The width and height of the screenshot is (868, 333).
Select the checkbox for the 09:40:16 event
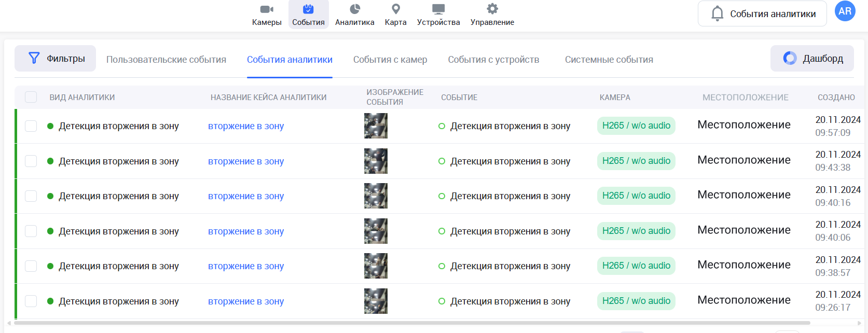click(31, 196)
